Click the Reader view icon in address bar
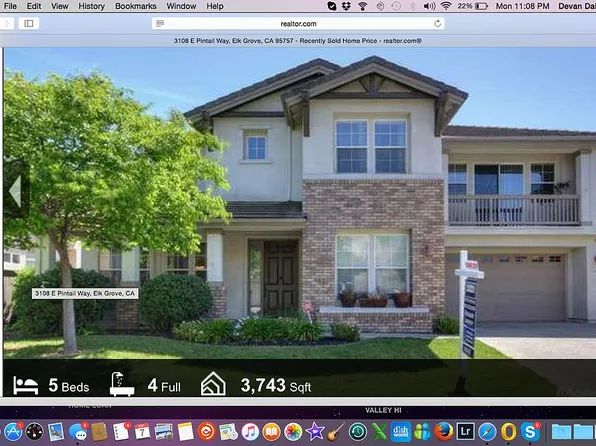 coord(160,24)
